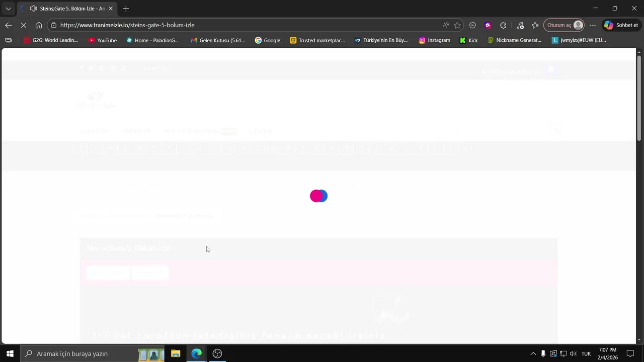Switch to the Steins;Gate 5. Bölüm tab

click(x=67, y=9)
